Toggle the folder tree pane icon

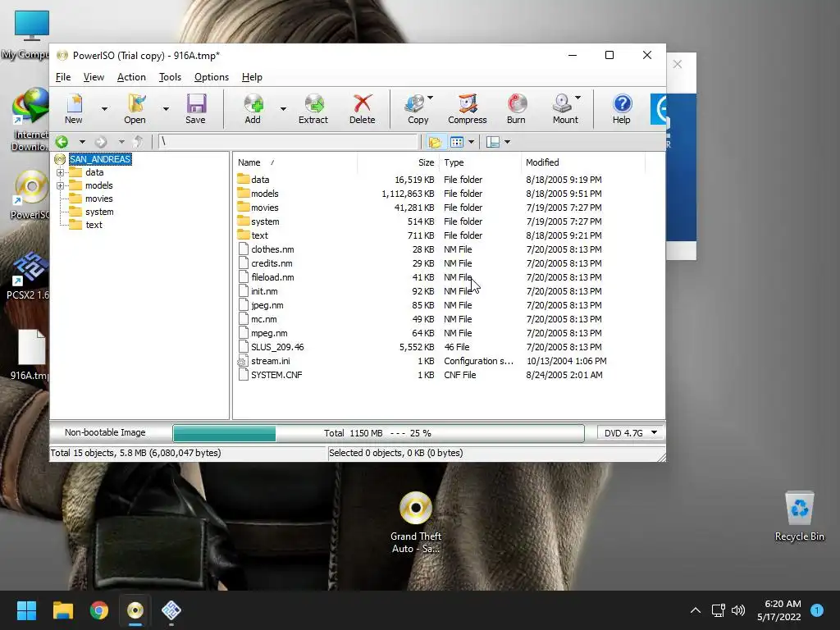tap(435, 142)
